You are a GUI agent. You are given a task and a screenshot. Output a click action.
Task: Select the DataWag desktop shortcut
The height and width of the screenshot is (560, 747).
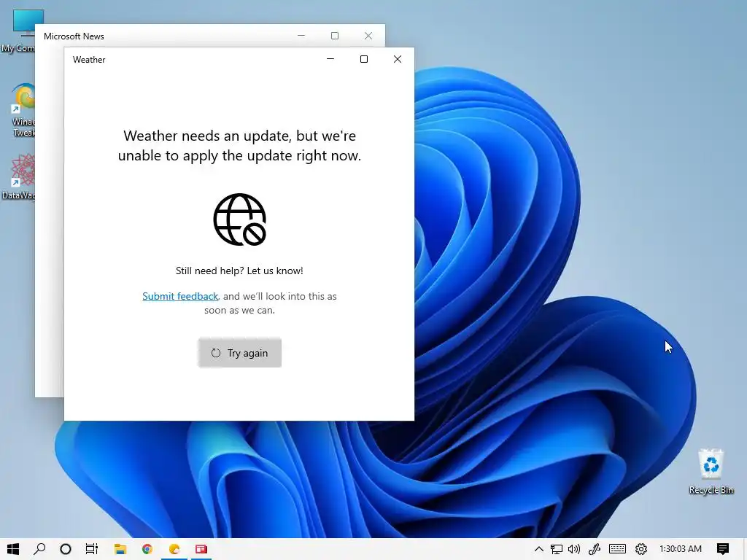19,176
